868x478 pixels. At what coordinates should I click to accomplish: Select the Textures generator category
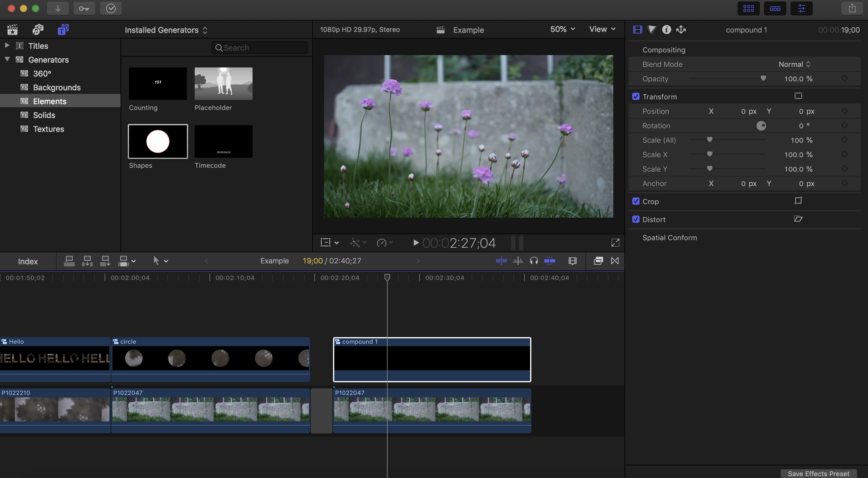tap(49, 129)
